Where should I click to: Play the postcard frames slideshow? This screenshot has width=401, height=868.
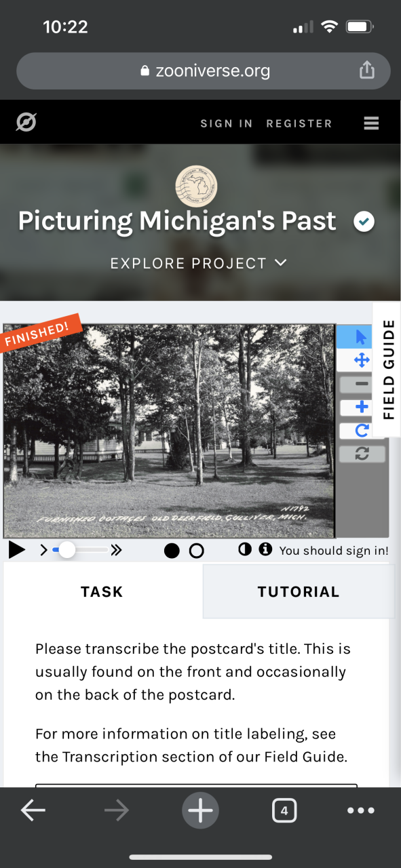pyautogui.click(x=17, y=550)
